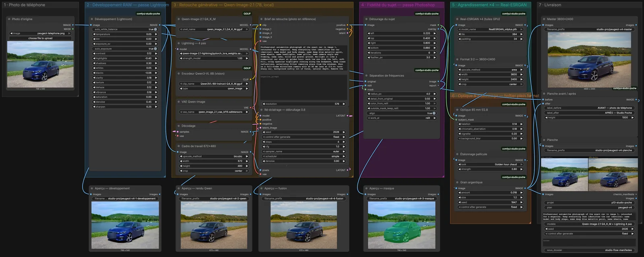Toggle auto_white_balance switch
The width and height of the screenshot is (644, 257).
pos(155,29)
